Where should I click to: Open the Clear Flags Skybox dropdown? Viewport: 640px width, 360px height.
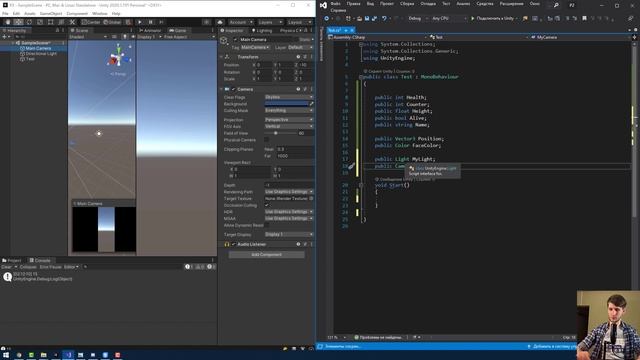(x=289, y=97)
